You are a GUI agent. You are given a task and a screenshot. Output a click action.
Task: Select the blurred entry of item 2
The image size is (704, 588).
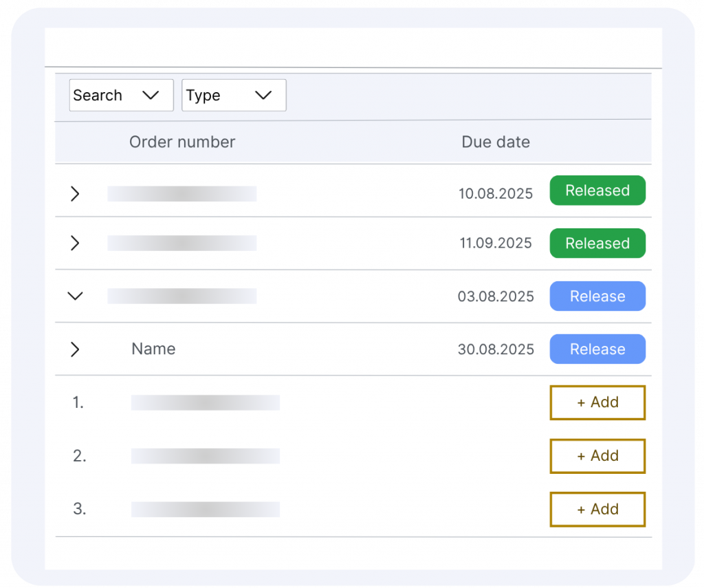[205, 456]
